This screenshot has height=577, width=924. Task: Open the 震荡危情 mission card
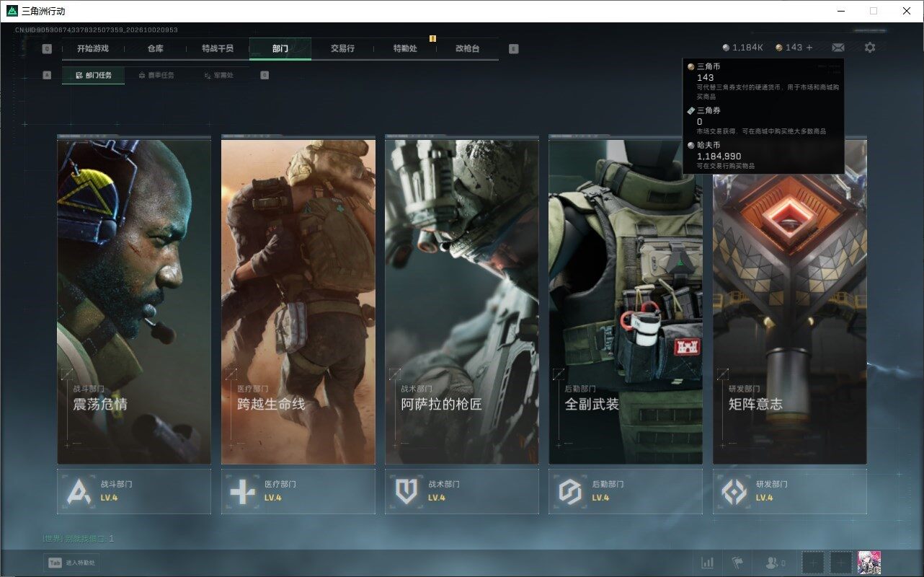click(134, 300)
